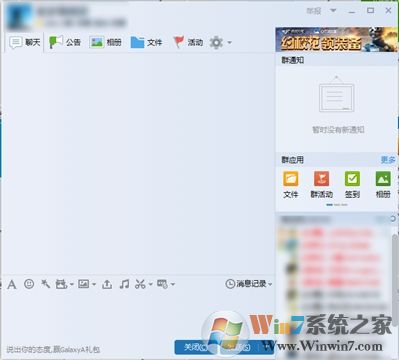The width and height of the screenshot is (399, 360).
Task: Open the 签到 check-in app icon
Action: click(x=352, y=185)
